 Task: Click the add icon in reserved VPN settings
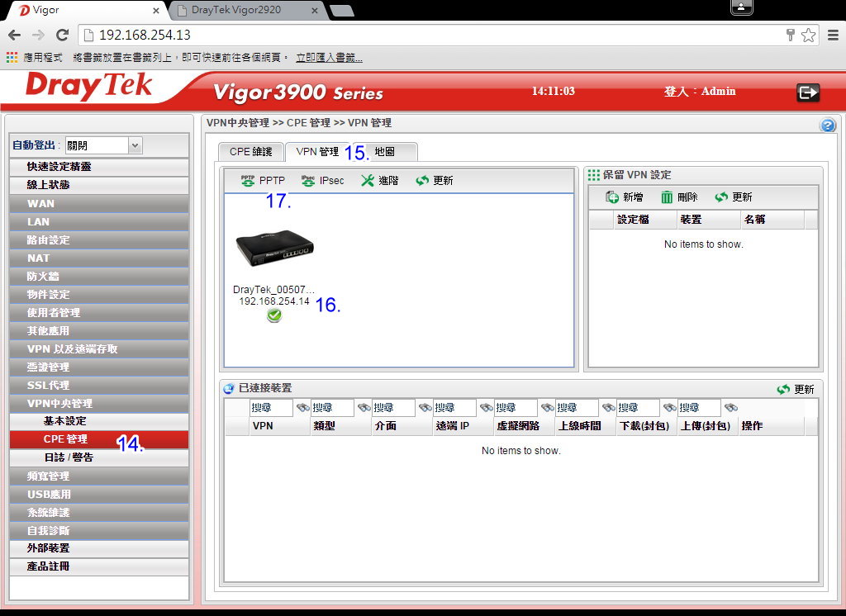[612, 197]
